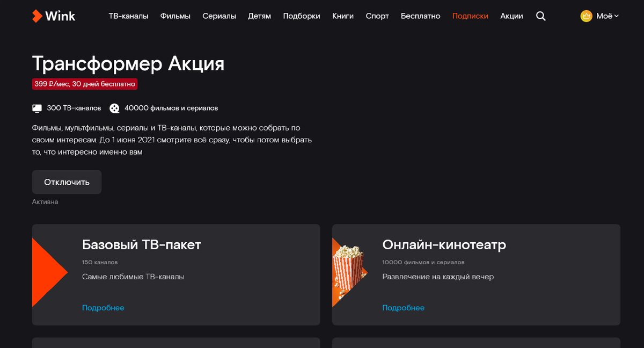Open Подробнее link for Базовый ТВ-пакет

pyautogui.click(x=103, y=308)
